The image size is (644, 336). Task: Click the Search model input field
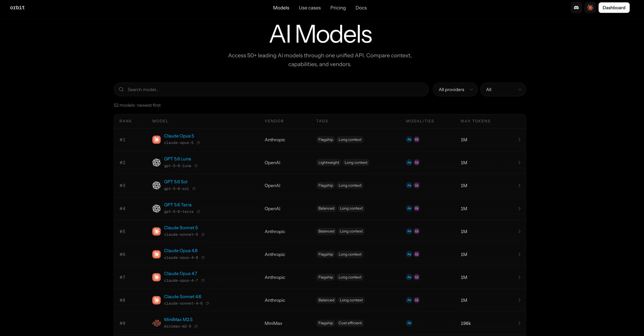point(271,90)
